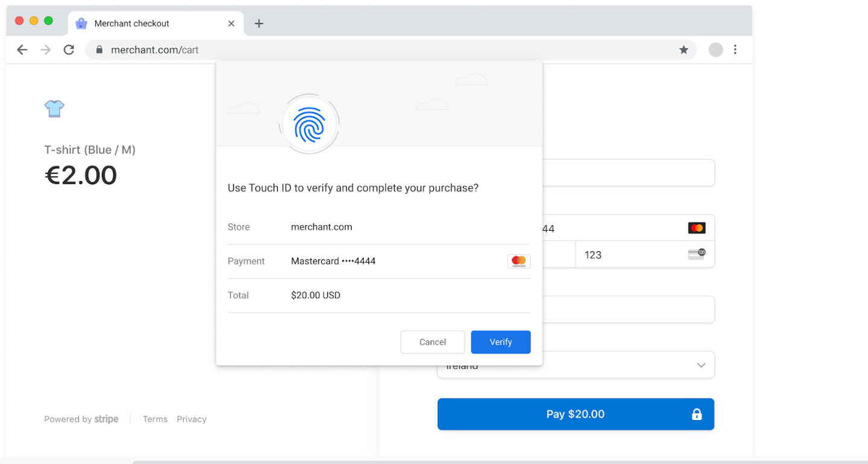This screenshot has height=464, width=868.
Task: Click the bookmark star icon
Action: point(684,50)
